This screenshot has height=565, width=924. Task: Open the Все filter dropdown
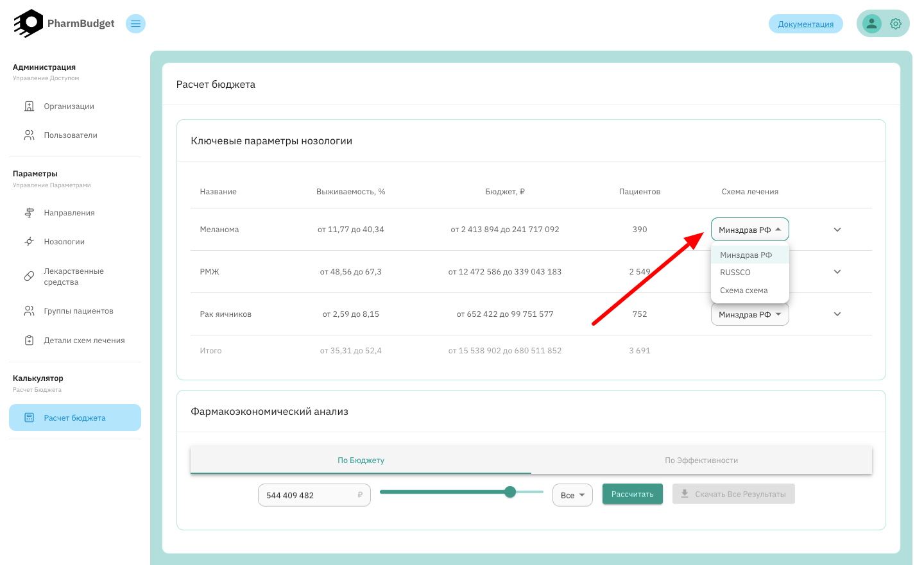572,495
